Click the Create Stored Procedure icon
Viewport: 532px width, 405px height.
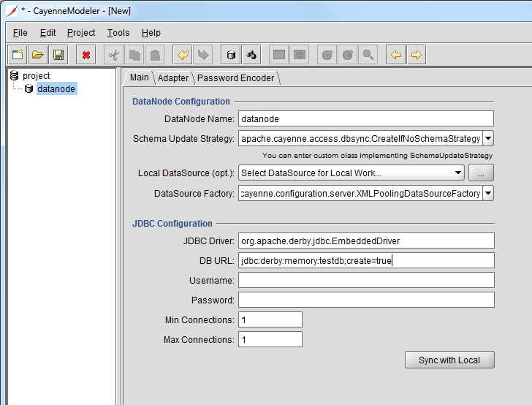tap(300, 55)
